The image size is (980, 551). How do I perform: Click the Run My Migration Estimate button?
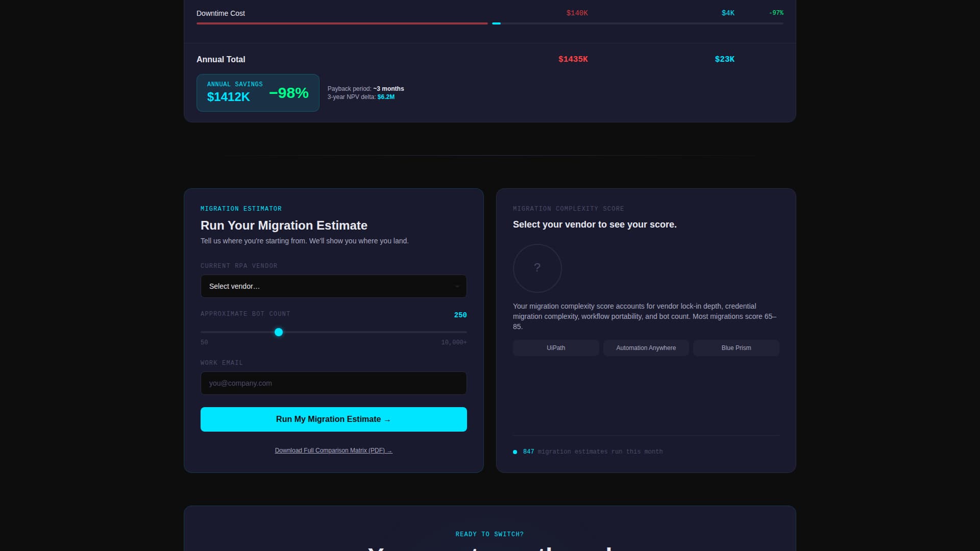[x=333, y=419]
